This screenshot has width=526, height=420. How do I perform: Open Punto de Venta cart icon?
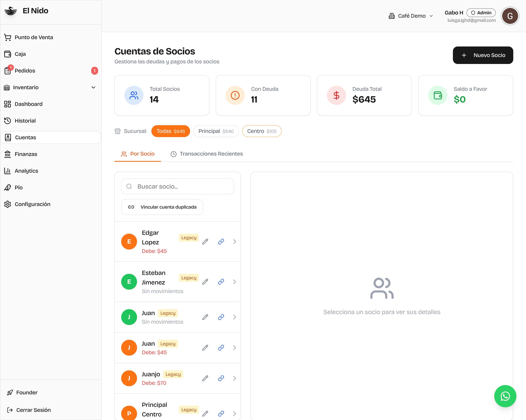point(8,37)
